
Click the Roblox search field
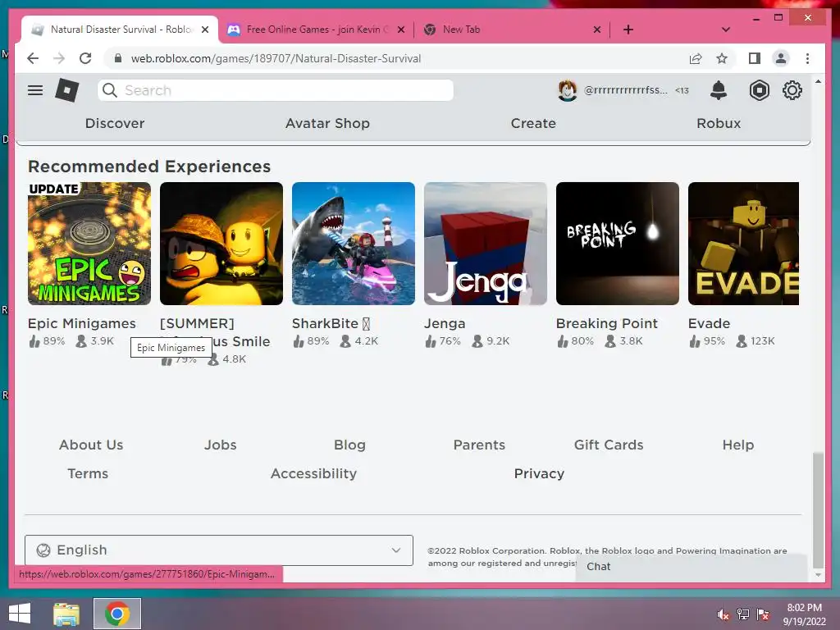point(276,90)
